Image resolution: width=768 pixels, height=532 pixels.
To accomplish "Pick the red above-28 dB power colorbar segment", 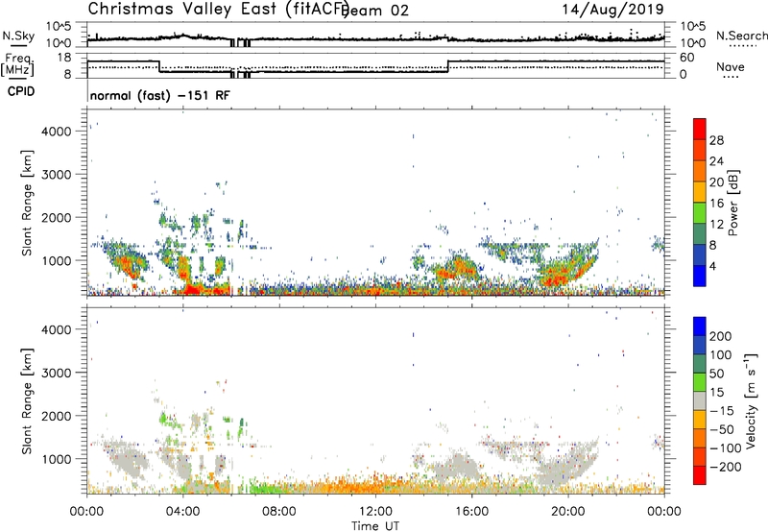I will (x=700, y=130).
